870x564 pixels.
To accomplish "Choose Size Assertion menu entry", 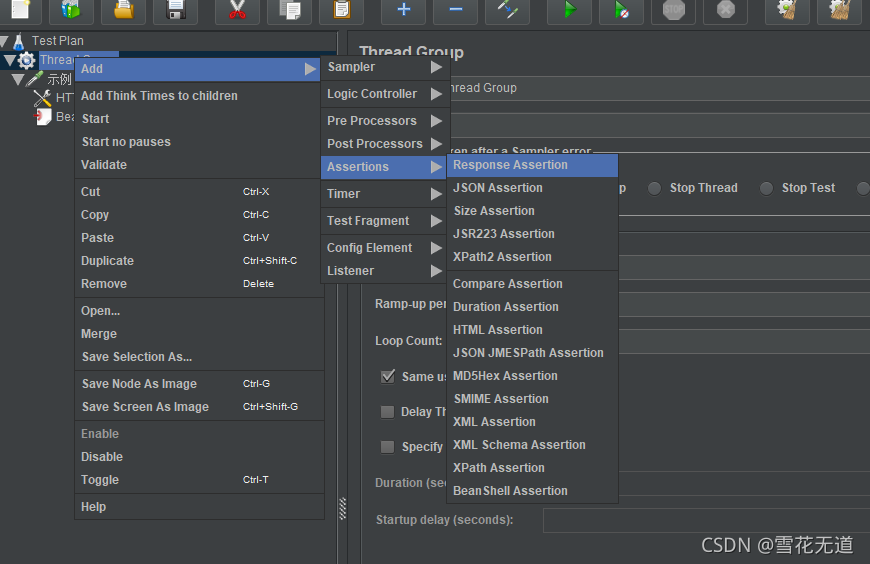I will point(533,211).
